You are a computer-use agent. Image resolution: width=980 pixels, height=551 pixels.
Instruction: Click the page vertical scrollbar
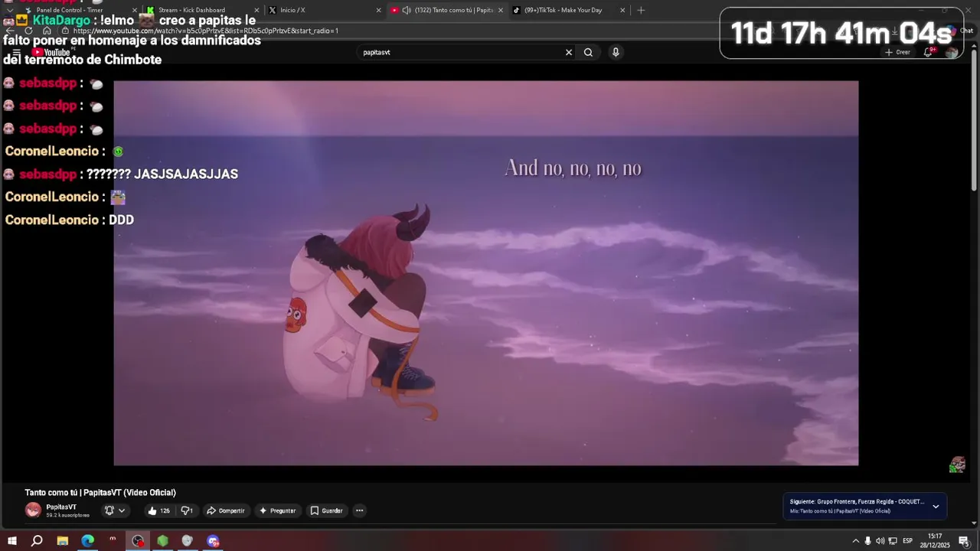974,120
